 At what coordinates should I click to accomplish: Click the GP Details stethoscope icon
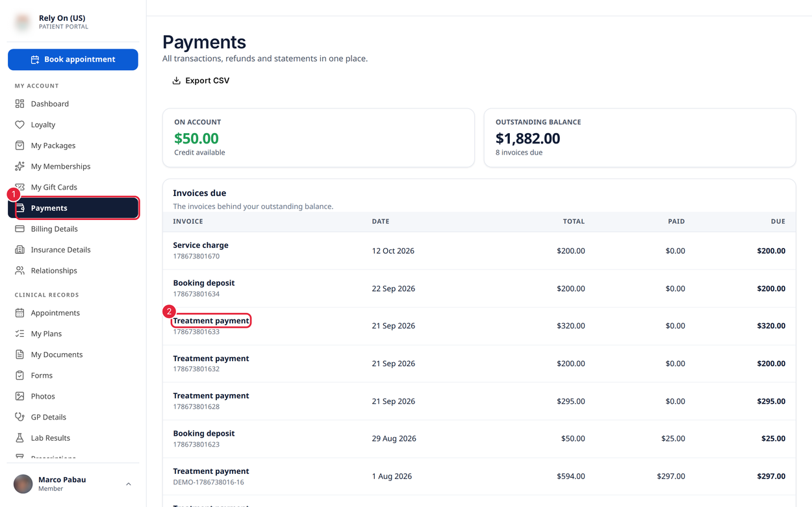[19, 417]
